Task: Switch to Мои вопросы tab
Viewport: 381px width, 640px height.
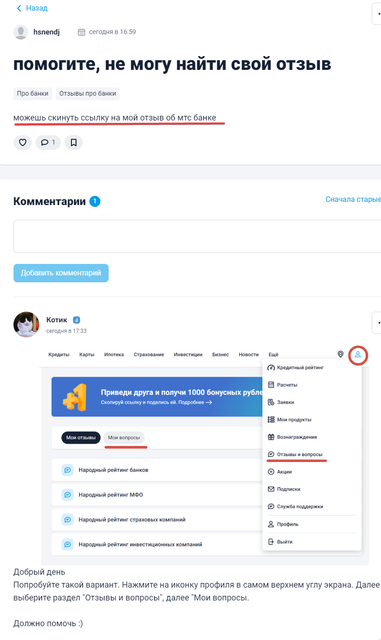Action: (124, 438)
